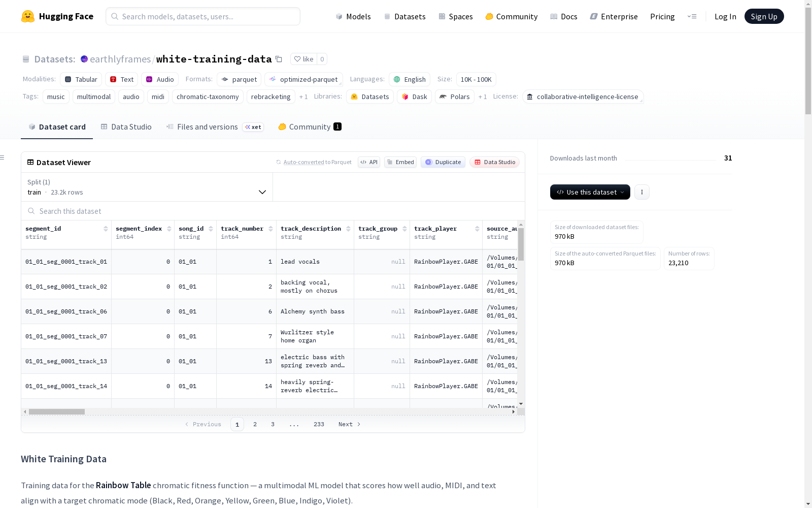Go to Datasets in the top navigation

404,16
